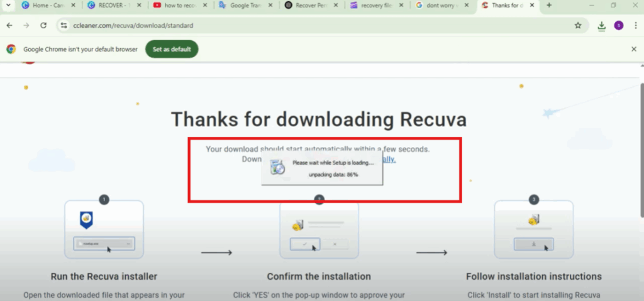Click the 'Follow installation instructions' illustration
The height and width of the screenshot is (301, 644).
point(533,229)
